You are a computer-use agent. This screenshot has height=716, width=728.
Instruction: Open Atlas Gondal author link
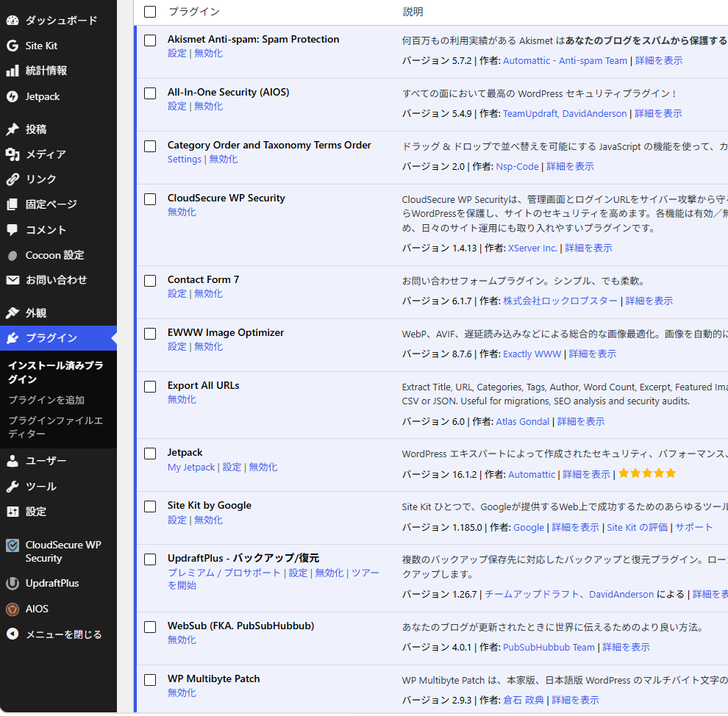tap(522, 422)
